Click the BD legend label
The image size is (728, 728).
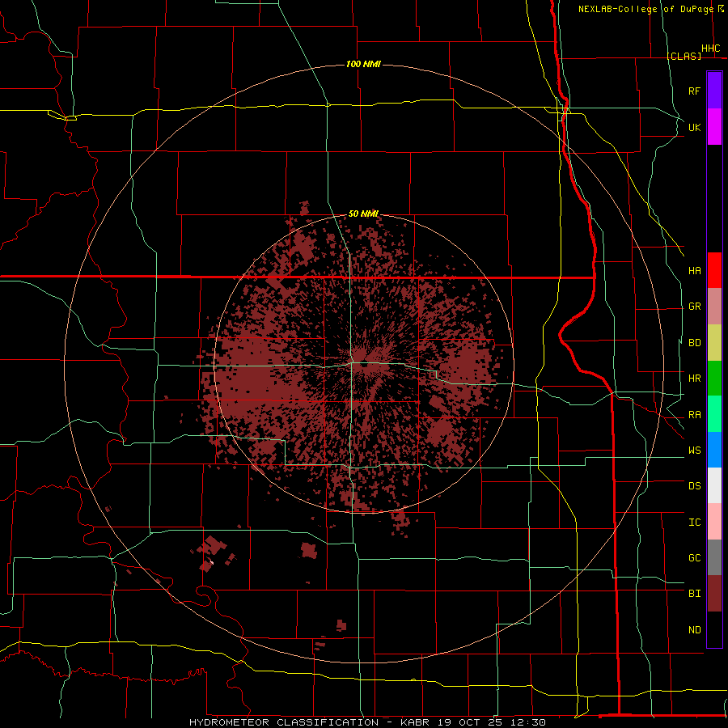(694, 343)
